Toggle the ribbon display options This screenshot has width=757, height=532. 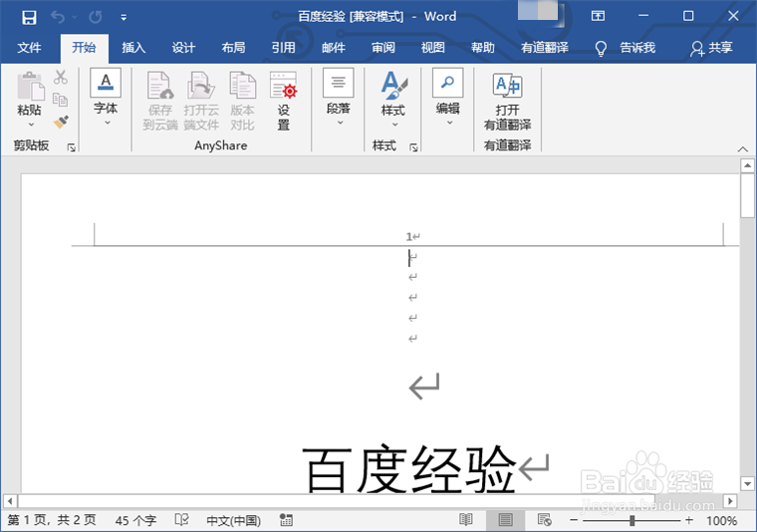coord(598,16)
